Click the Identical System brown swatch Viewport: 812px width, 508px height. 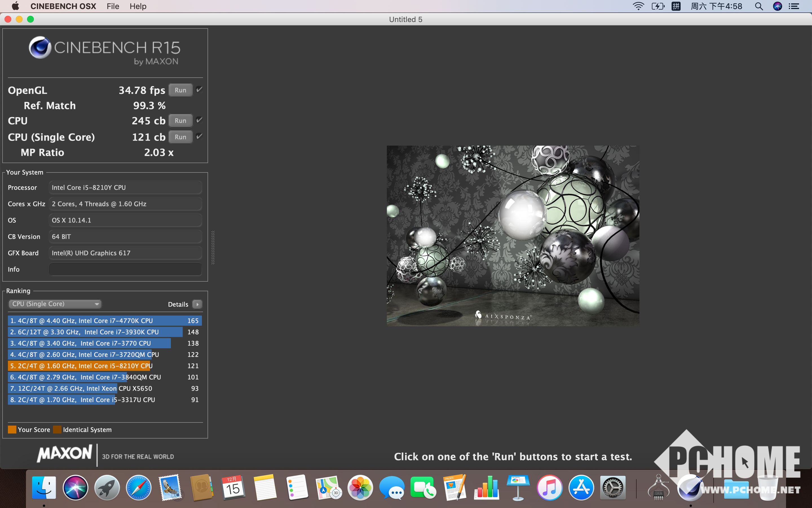coord(58,429)
